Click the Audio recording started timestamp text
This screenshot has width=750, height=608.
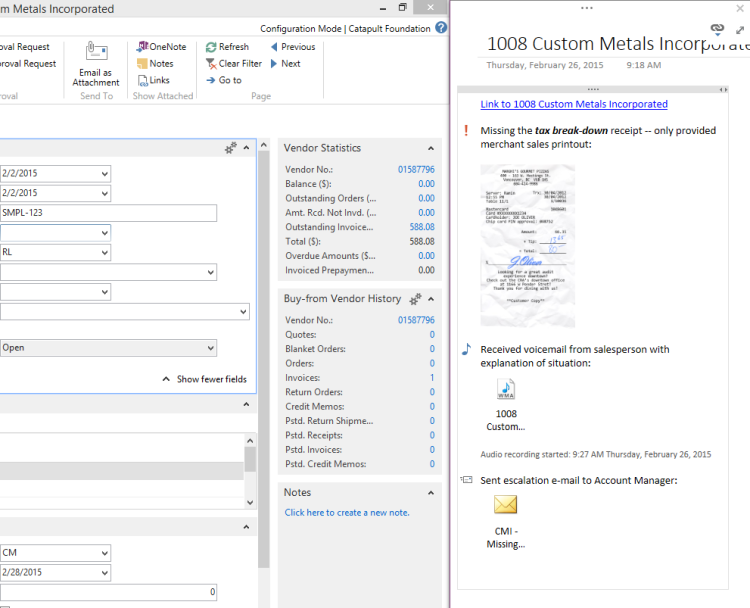596,454
